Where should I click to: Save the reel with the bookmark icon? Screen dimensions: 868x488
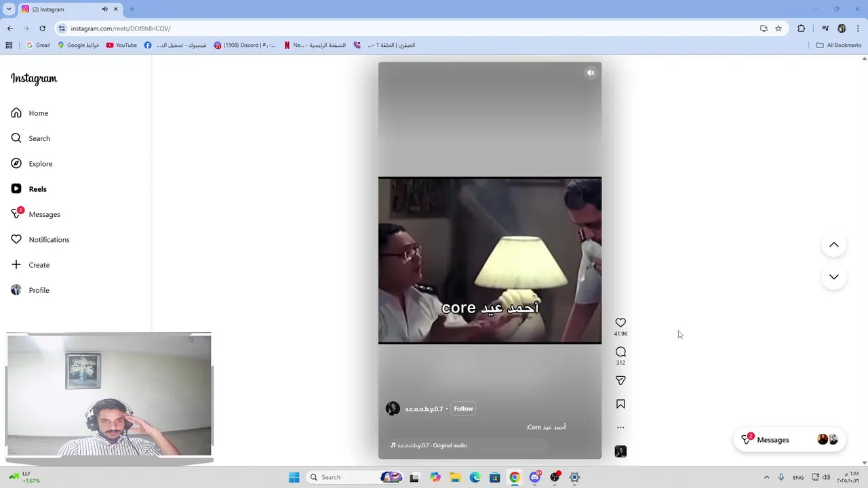click(620, 404)
